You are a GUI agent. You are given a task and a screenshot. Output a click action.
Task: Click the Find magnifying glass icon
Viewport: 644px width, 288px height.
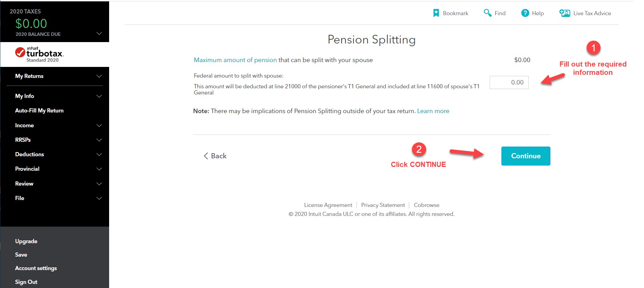coord(487,13)
